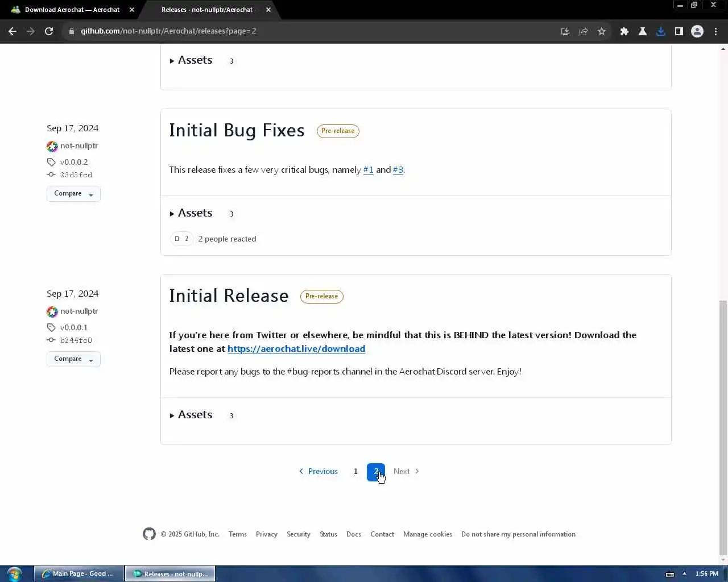Open Compare dropdown for v0.0.0.1
The width and height of the screenshot is (728, 582).
tap(73, 359)
